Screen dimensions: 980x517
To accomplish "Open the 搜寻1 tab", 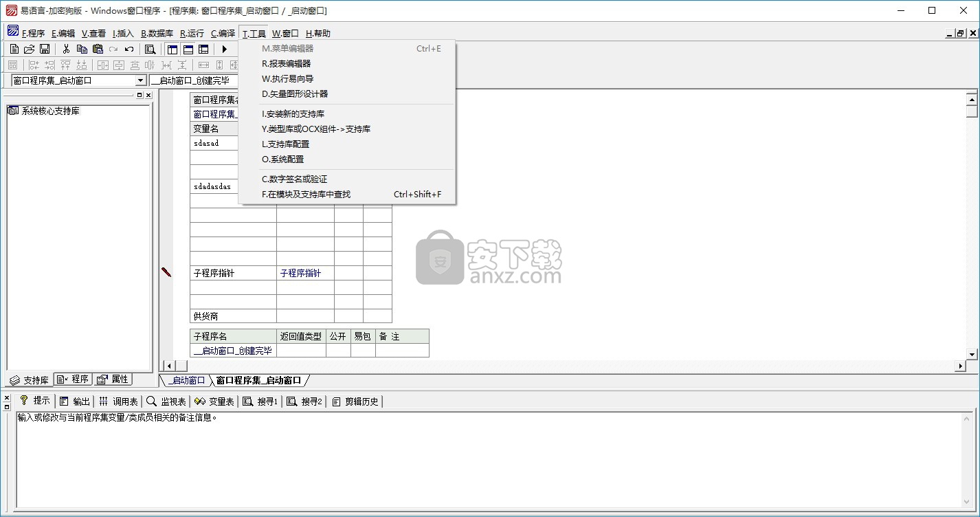I will [x=260, y=401].
